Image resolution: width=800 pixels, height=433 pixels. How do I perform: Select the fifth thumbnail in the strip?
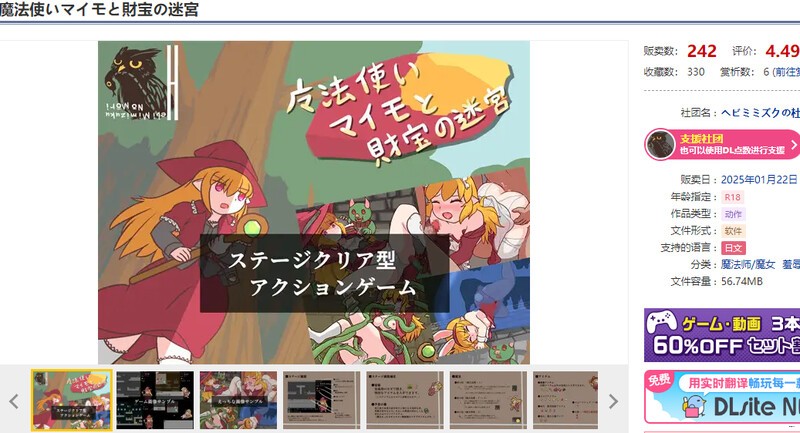click(x=404, y=400)
